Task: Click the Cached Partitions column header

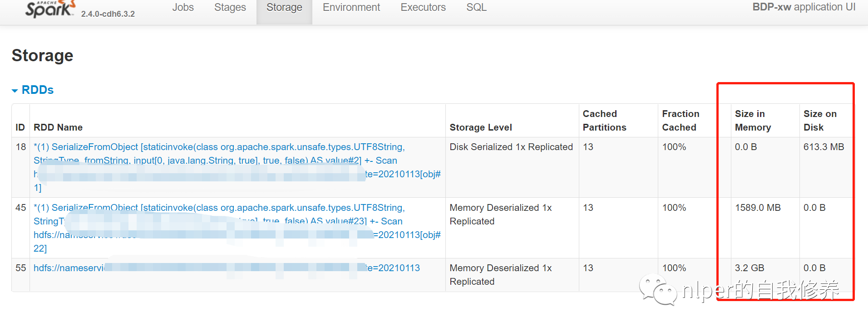Action: coord(604,121)
